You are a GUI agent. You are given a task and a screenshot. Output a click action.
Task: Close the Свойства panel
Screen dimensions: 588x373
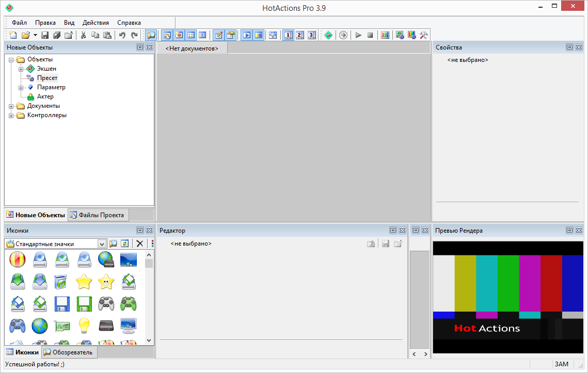click(x=579, y=47)
